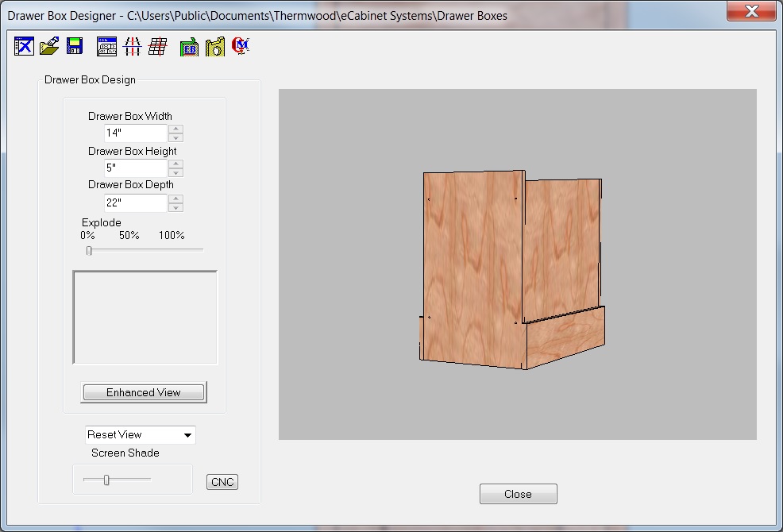Click the first toolbar icon with blue X
Viewport: 783px width, 532px height.
pyautogui.click(x=24, y=47)
